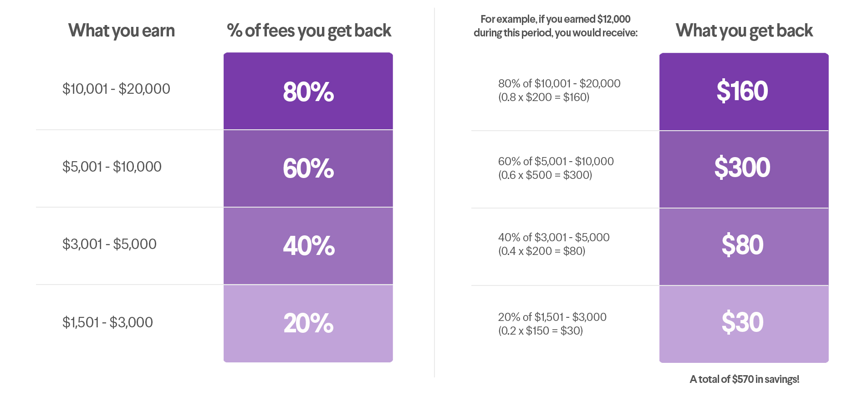Viewport: 868px width, 397px height.
Task: Click the $80 amount block
Action: [743, 246]
